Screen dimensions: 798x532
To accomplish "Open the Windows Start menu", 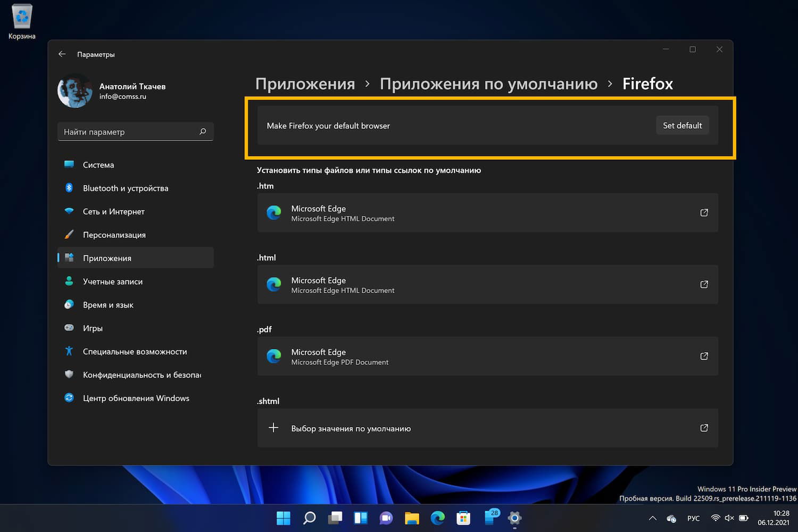I will click(x=284, y=518).
